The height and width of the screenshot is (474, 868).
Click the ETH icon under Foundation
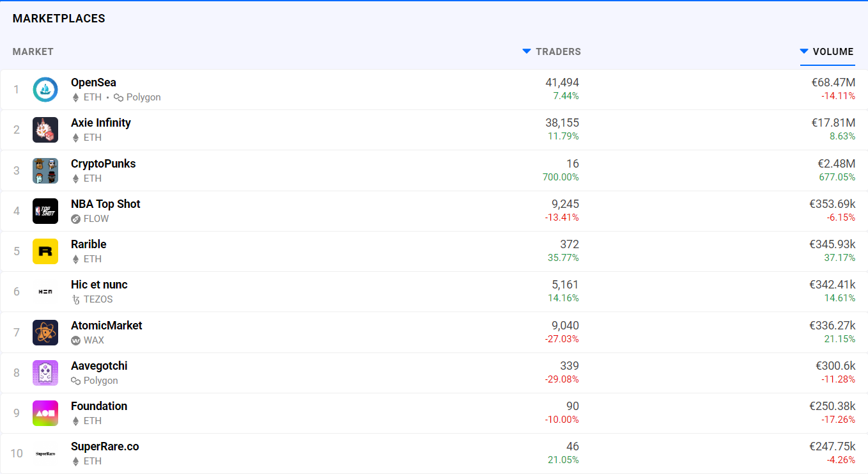coord(75,421)
